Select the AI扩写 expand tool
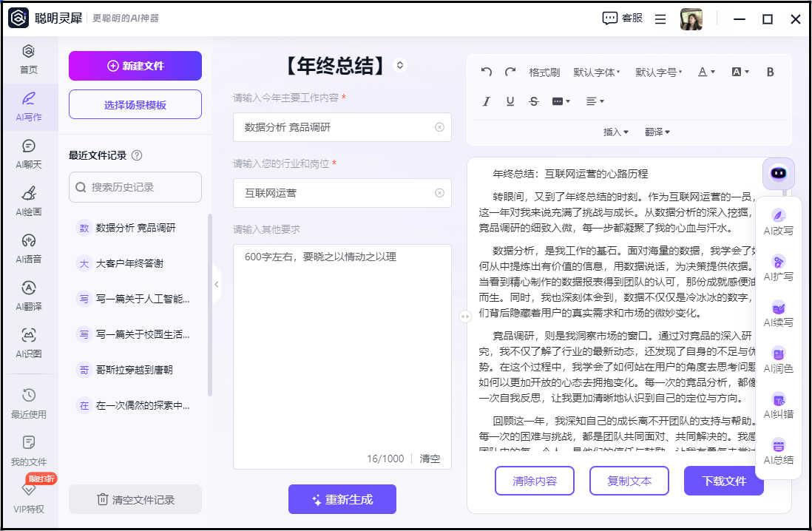Screen dimensions: 812x531 point(778,267)
